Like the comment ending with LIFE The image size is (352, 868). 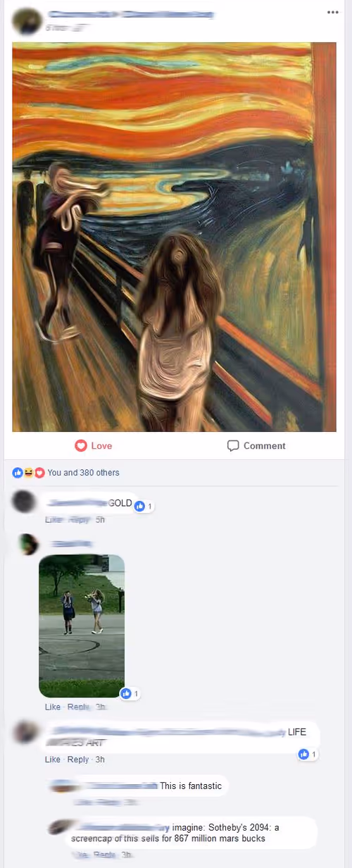[52, 759]
